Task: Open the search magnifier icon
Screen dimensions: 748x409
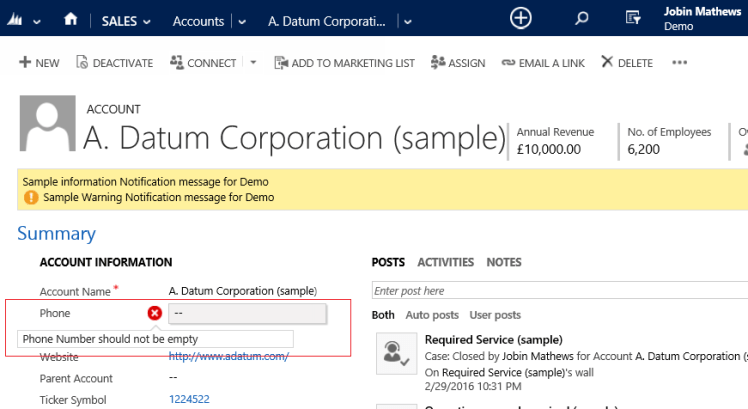Action: point(582,19)
